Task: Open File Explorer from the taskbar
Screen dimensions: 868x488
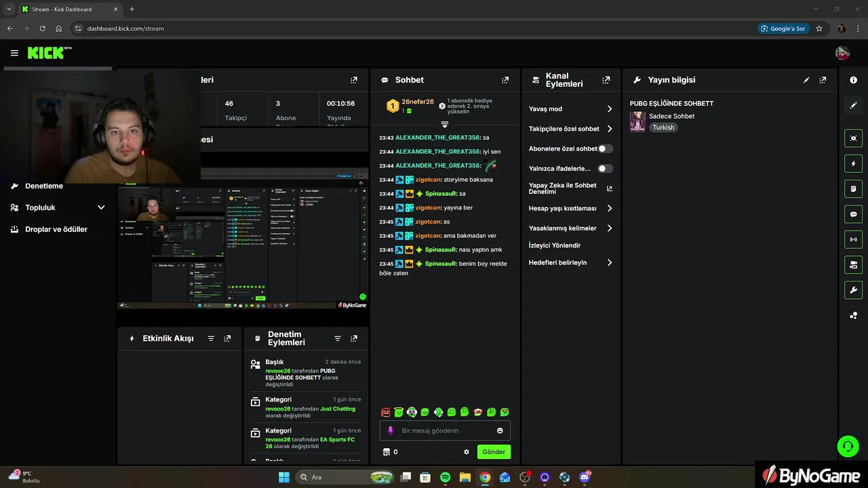Action: pos(465,477)
